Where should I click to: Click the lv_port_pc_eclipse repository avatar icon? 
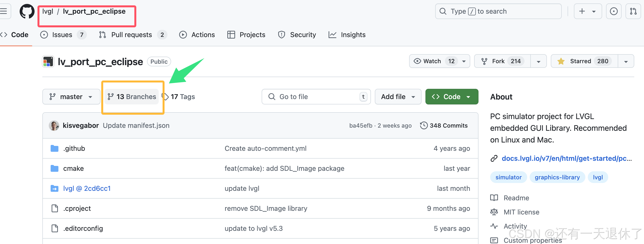click(48, 62)
